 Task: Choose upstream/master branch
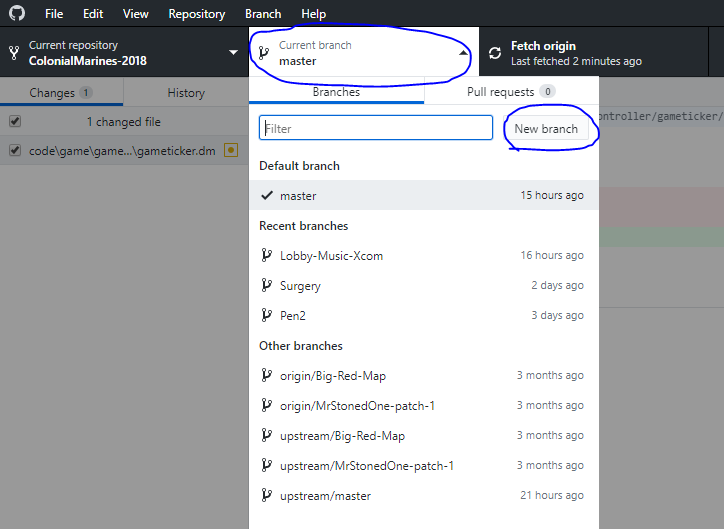(423, 495)
